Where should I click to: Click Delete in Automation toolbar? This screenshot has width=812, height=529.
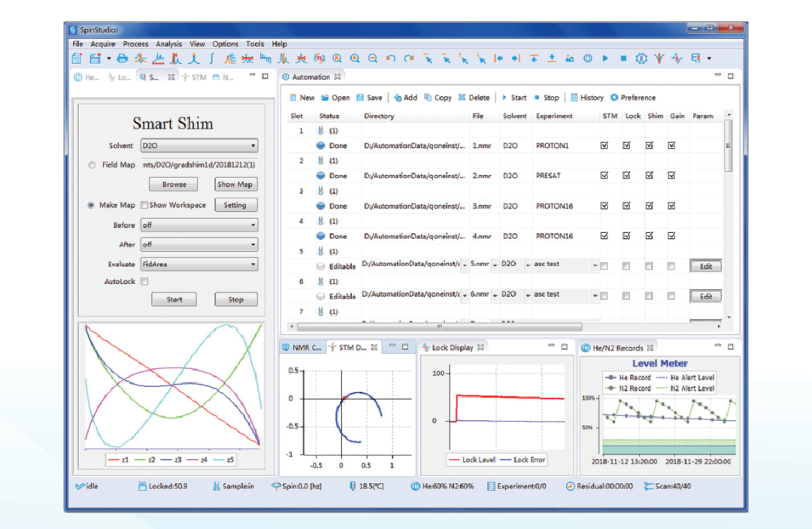click(x=474, y=98)
